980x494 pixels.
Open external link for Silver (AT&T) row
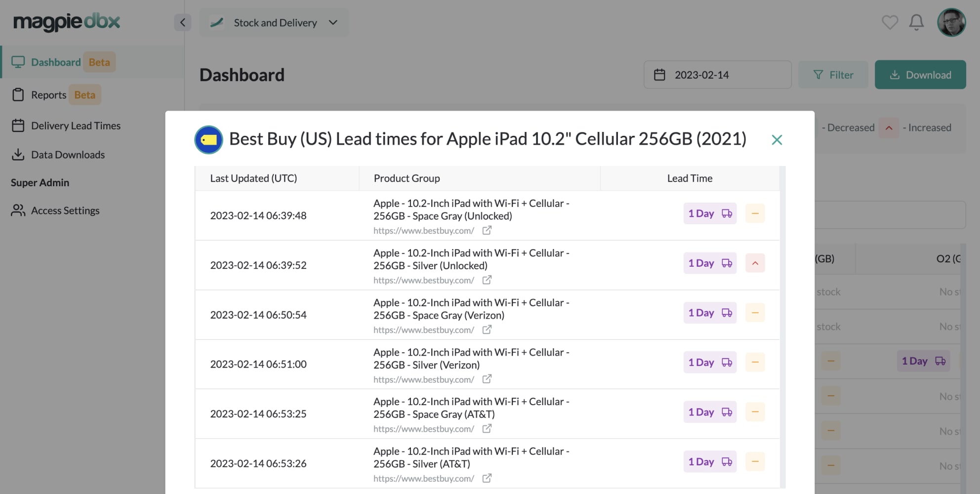pos(487,478)
